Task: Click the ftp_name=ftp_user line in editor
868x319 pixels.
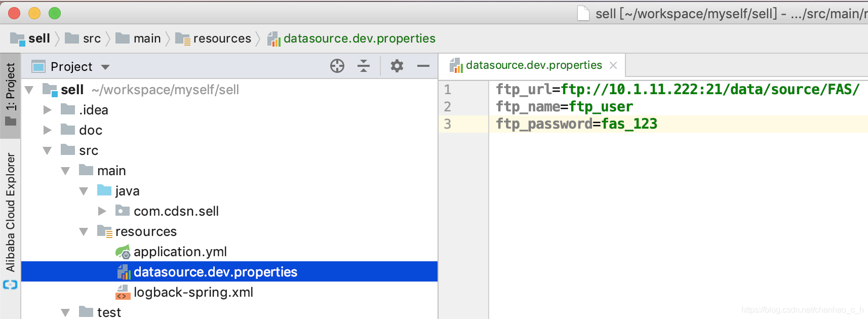Action: coord(564,107)
